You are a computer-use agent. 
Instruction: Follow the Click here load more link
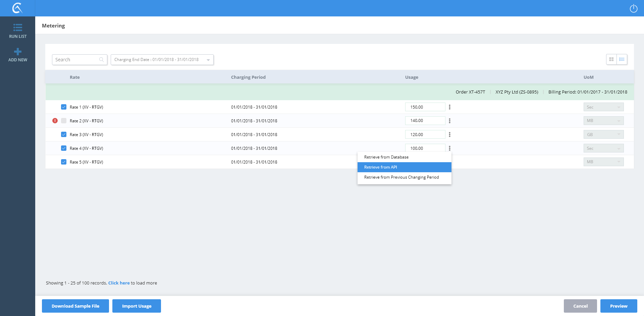click(x=119, y=283)
